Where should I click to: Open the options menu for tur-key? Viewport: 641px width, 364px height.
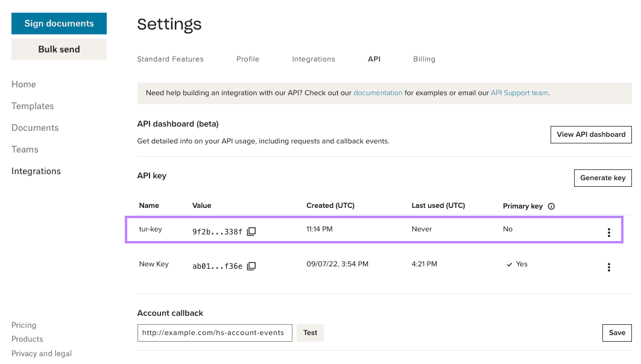[608, 231]
